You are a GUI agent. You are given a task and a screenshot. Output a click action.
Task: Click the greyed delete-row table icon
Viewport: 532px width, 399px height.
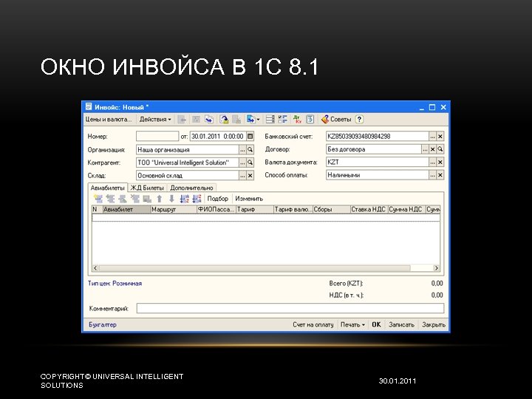[x=135, y=199]
